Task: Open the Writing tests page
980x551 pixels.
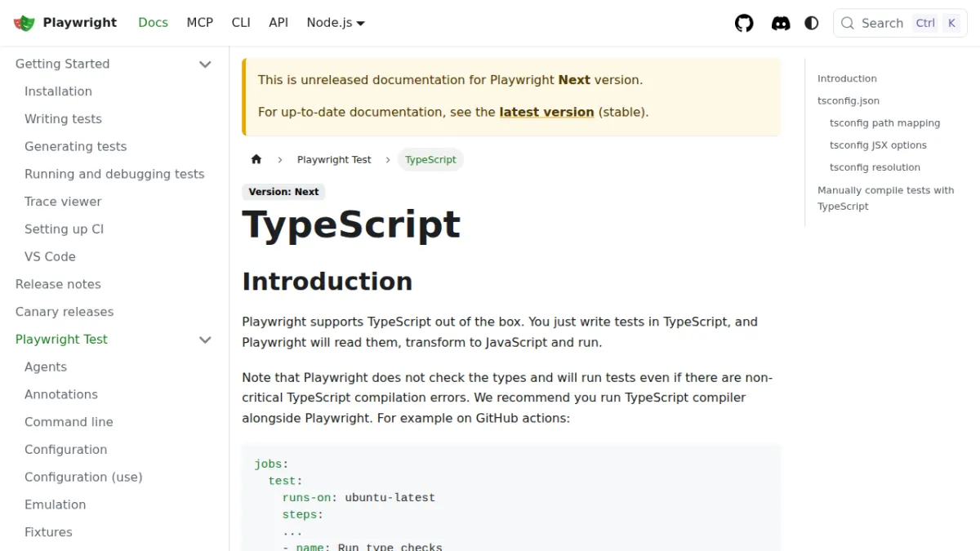Action: click(63, 119)
